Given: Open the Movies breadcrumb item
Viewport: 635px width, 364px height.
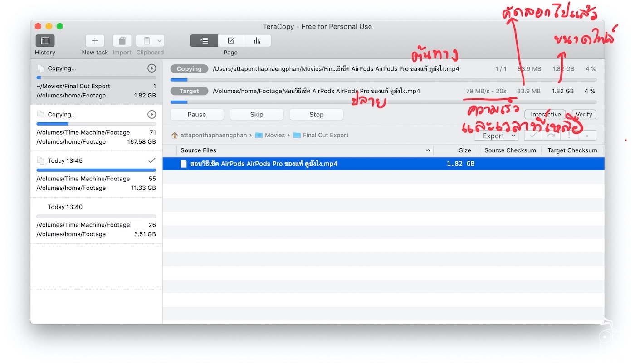Looking at the screenshot, I should pyautogui.click(x=274, y=135).
